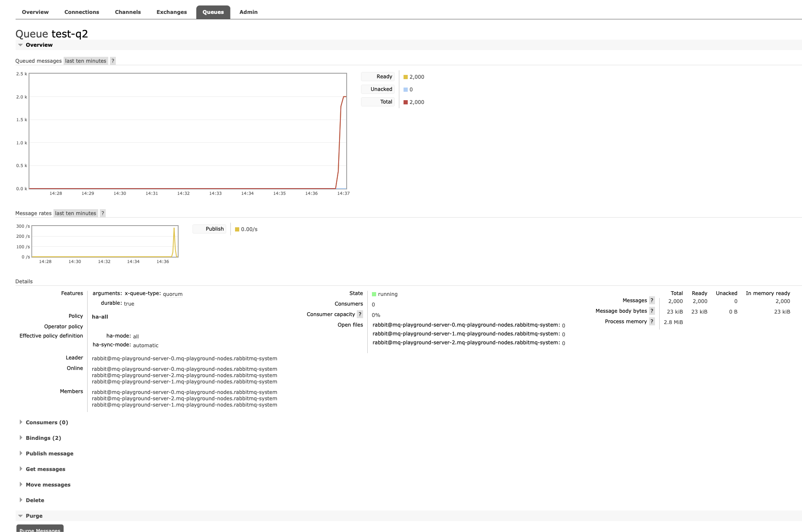Click the yellow Ready color swatch

406,77
